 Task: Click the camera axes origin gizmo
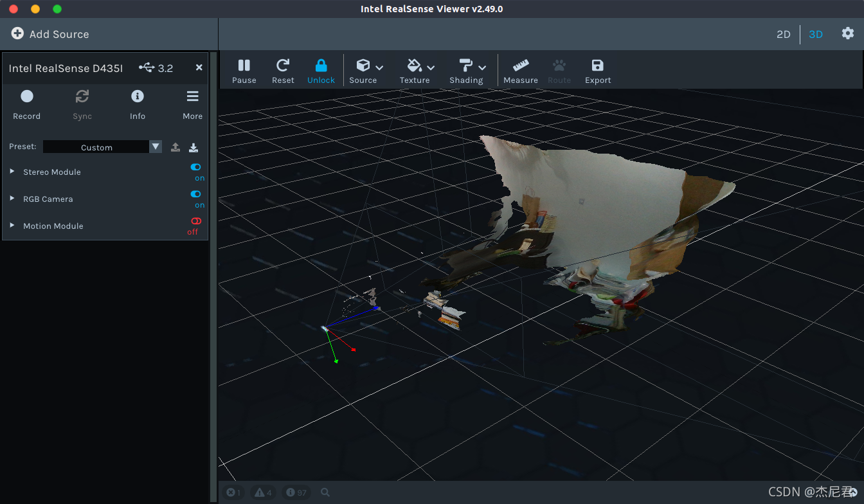[x=325, y=329]
